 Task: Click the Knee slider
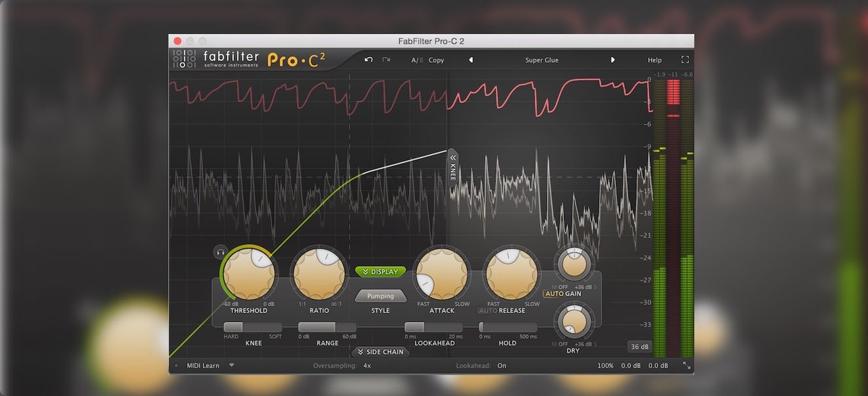[253, 327]
